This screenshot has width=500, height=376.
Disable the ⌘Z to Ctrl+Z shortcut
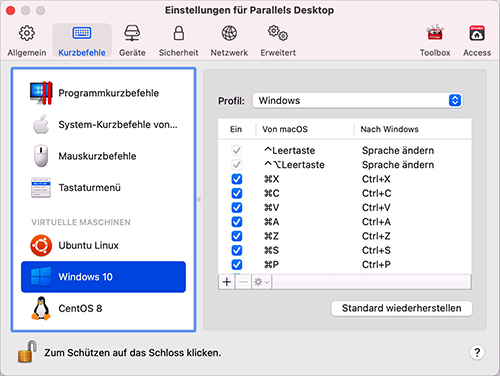tap(237, 236)
